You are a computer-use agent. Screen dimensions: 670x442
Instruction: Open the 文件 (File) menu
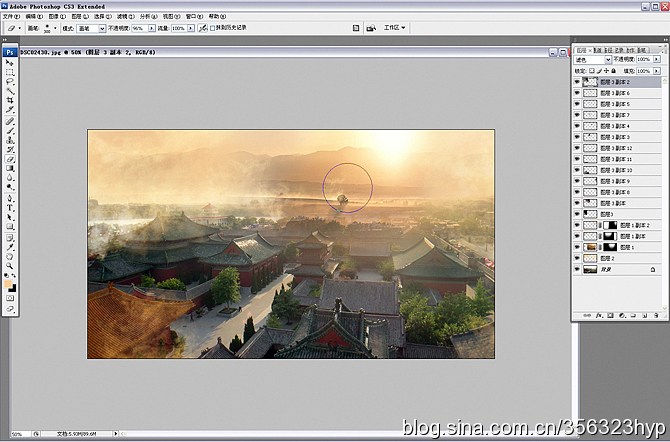click(x=11, y=16)
